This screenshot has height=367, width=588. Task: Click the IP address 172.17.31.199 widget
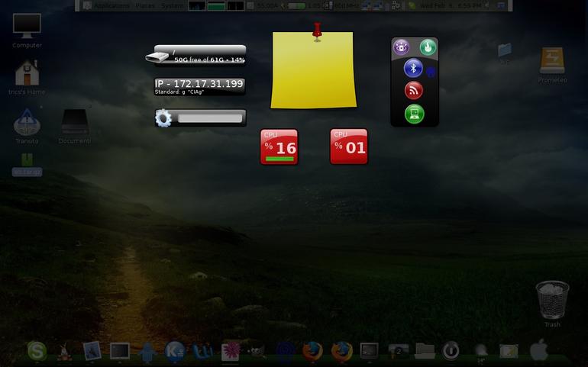click(x=199, y=86)
